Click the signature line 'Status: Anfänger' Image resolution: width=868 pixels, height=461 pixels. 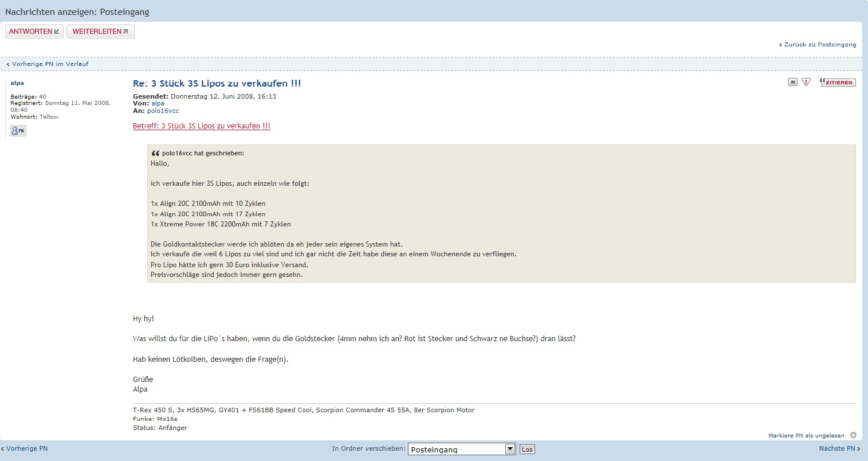tap(160, 428)
